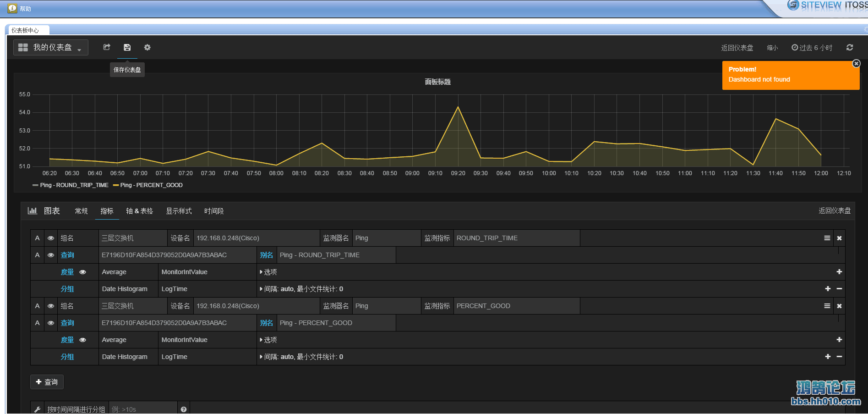Open the 监测指标 ROUND_TRIP_TIME dropdown
The image size is (868, 414).
(x=517, y=238)
